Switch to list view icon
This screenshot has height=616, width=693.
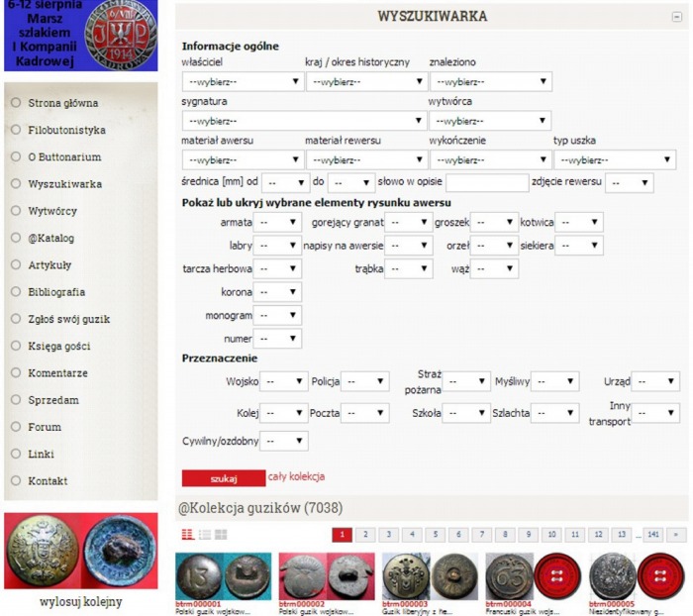point(205,535)
